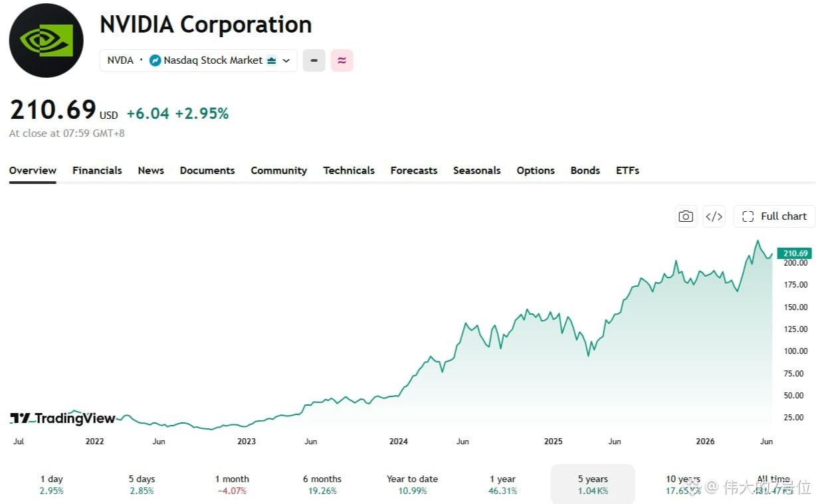The image size is (816, 504).
Task: Select the 1 day time range
Action: pos(51,485)
